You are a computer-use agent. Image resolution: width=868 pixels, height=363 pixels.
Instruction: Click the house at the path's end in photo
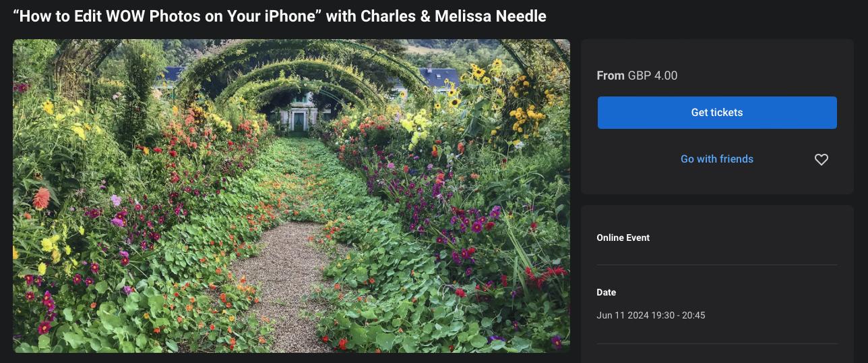(x=297, y=115)
